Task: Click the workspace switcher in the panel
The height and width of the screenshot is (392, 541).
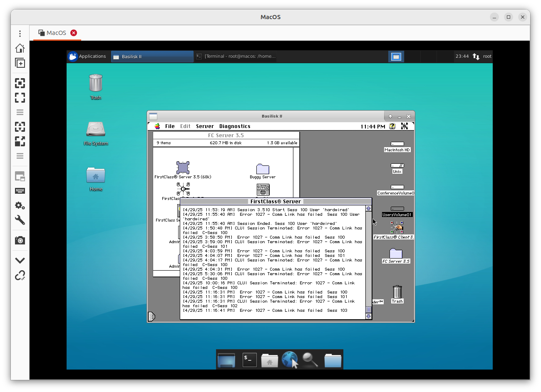Action: (396, 57)
